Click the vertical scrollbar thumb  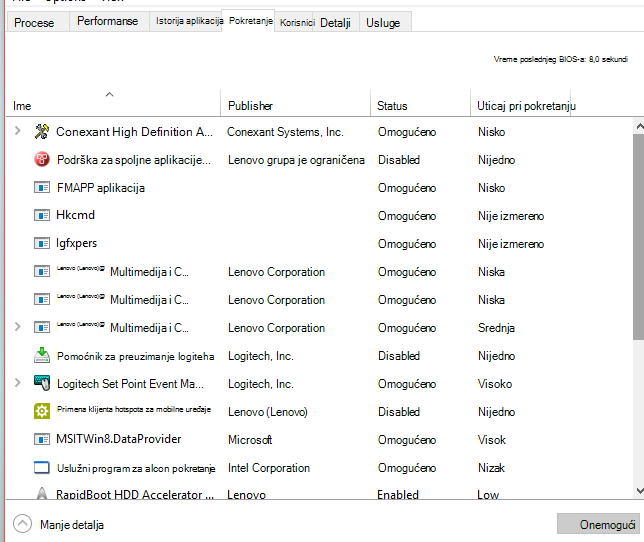(639, 237)
